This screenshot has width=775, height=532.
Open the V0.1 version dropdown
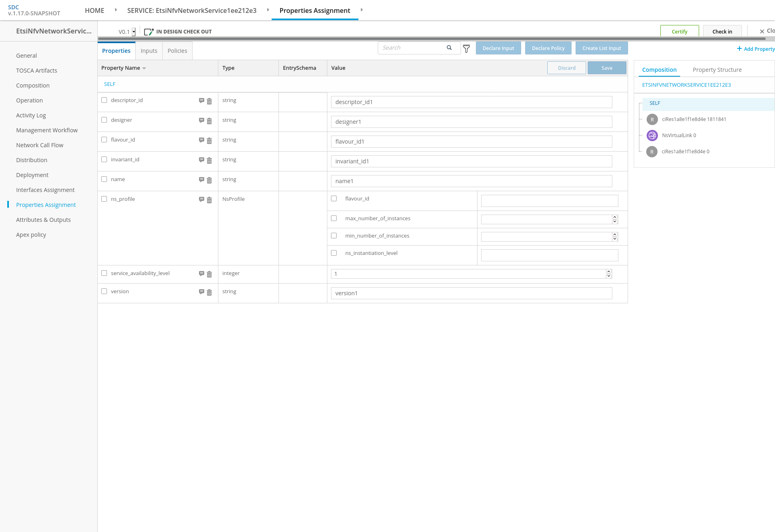(134, 31)
